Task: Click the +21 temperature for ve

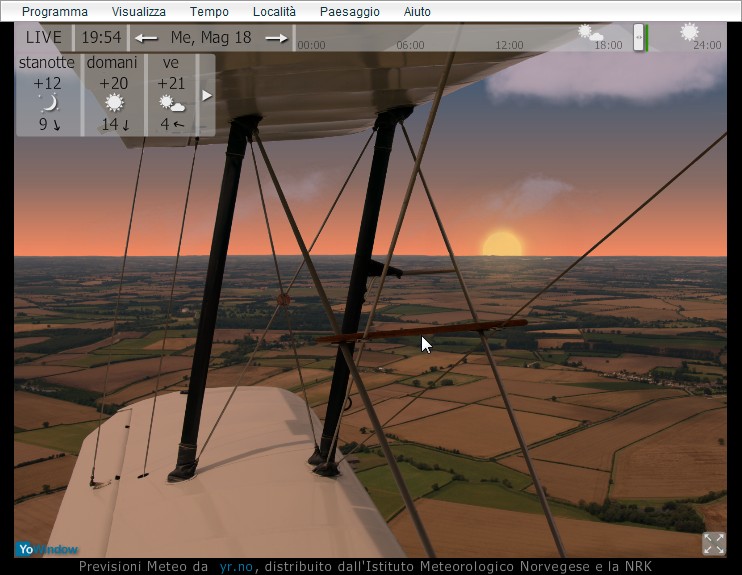Action: coord(171,84)
